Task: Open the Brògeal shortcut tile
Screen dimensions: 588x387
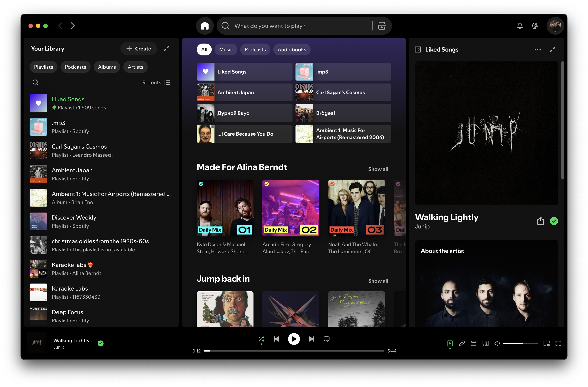Action: (x=343, y=113)
